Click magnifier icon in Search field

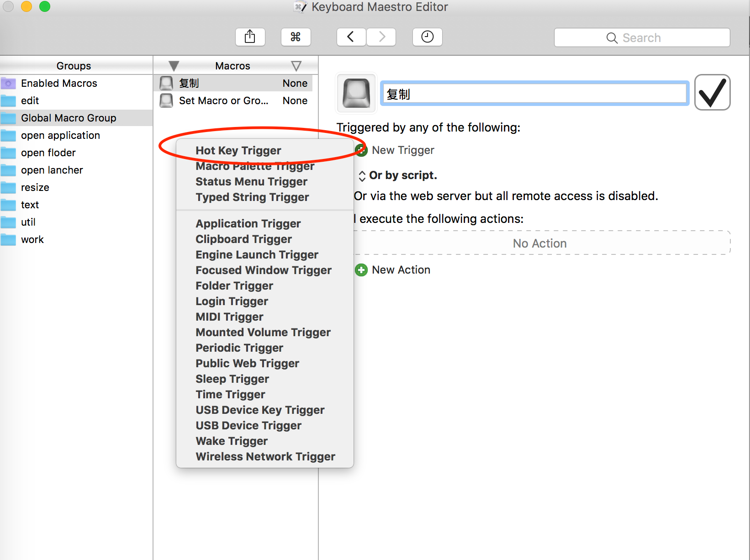tap(612, 38)
